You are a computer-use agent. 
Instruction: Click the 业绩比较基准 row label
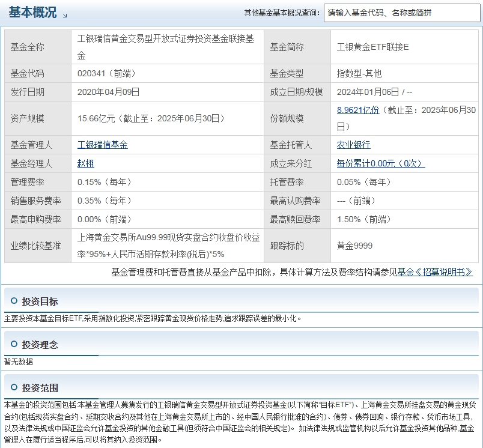[x=35, y=246]
